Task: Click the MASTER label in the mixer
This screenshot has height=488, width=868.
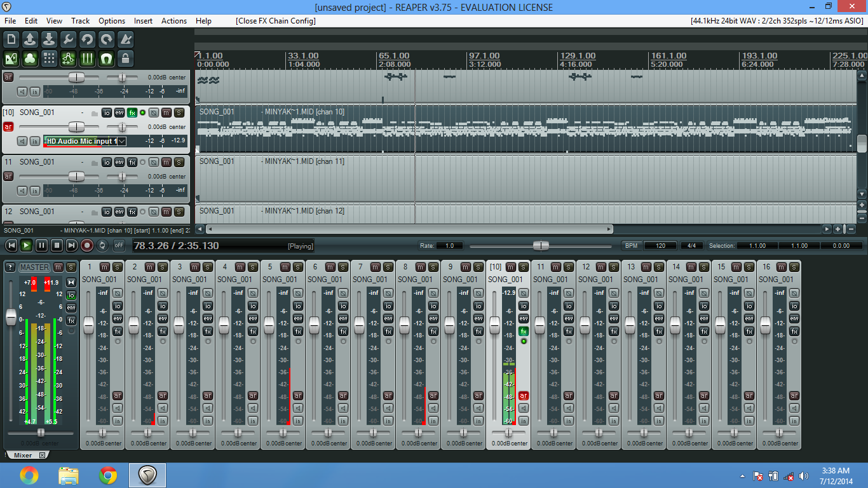Action: pyautogui.click(x=34, y=268)
